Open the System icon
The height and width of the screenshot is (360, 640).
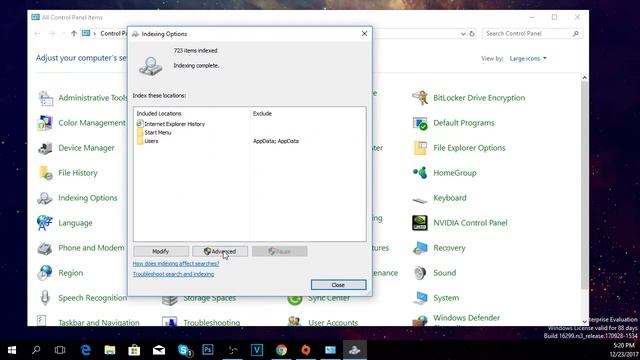coord(420,298)
